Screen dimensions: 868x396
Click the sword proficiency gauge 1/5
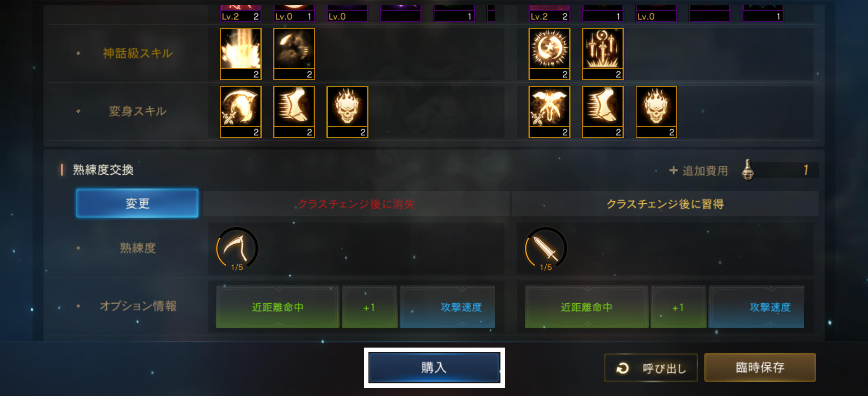(546, 248)
